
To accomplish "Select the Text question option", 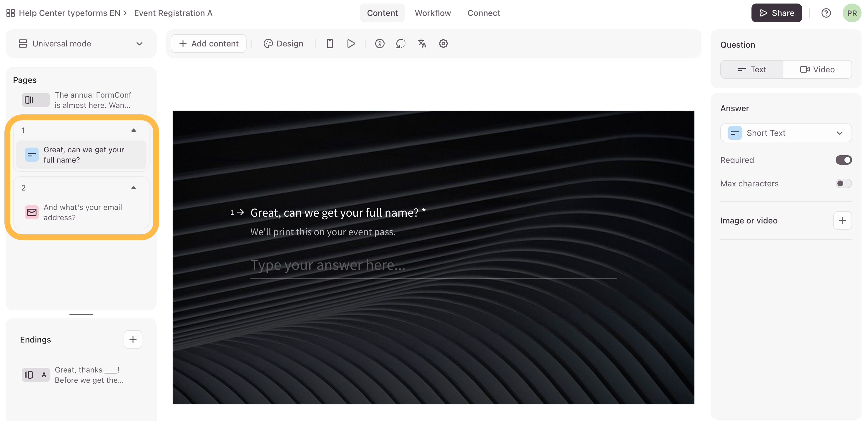I will (x=751, y=69).
